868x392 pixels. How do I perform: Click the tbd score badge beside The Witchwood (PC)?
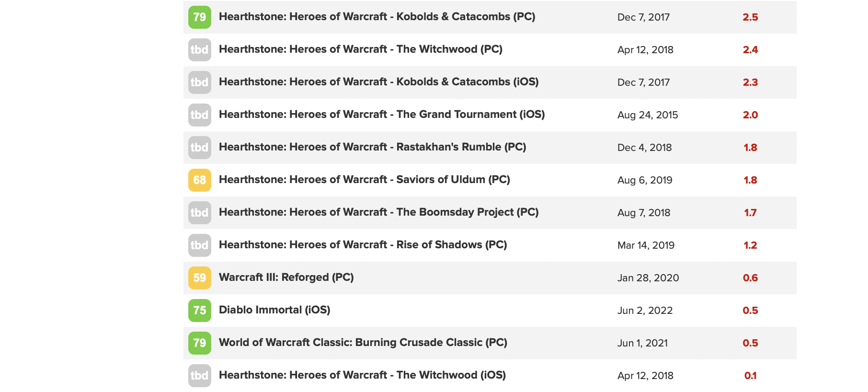tap(199, 50)
